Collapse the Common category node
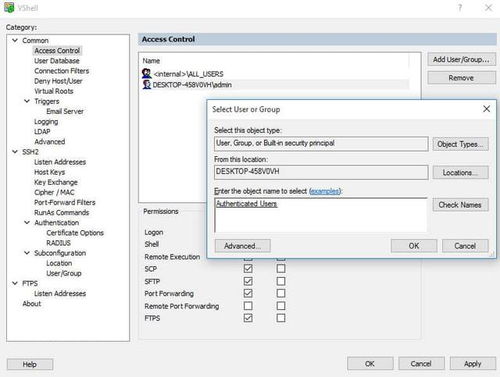 click(x=15, y=40)
